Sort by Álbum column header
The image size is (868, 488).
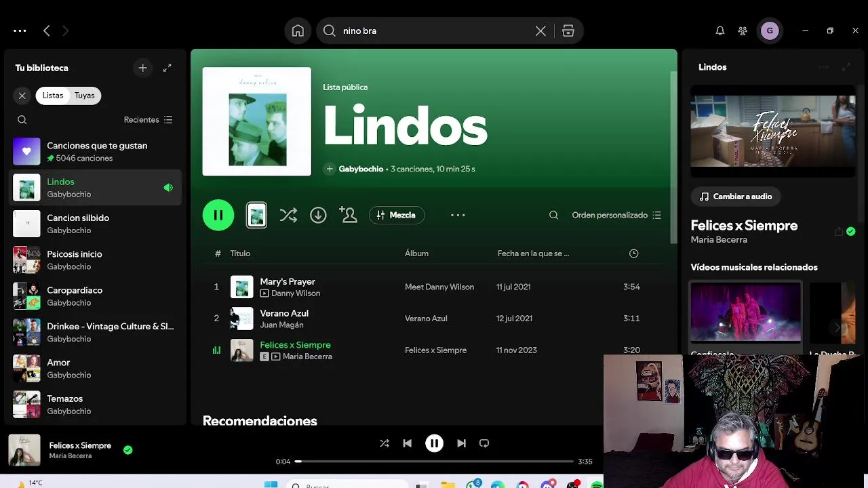point(416,253)
